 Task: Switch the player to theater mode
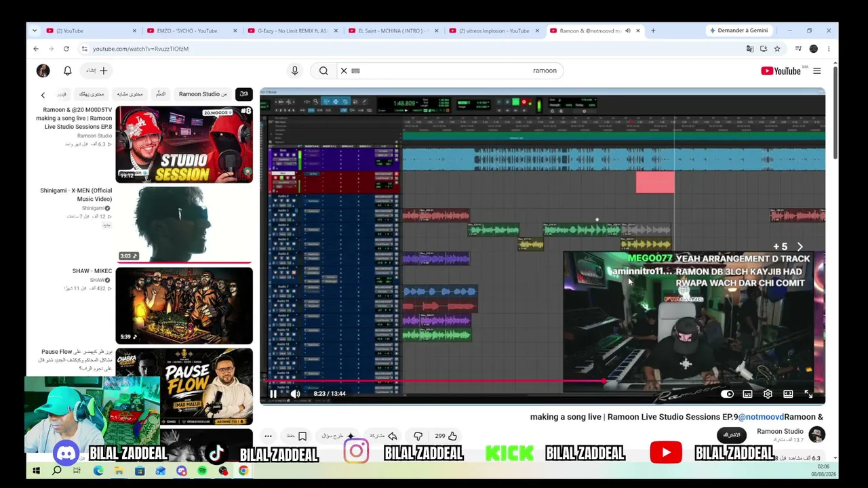click(788, 394)
